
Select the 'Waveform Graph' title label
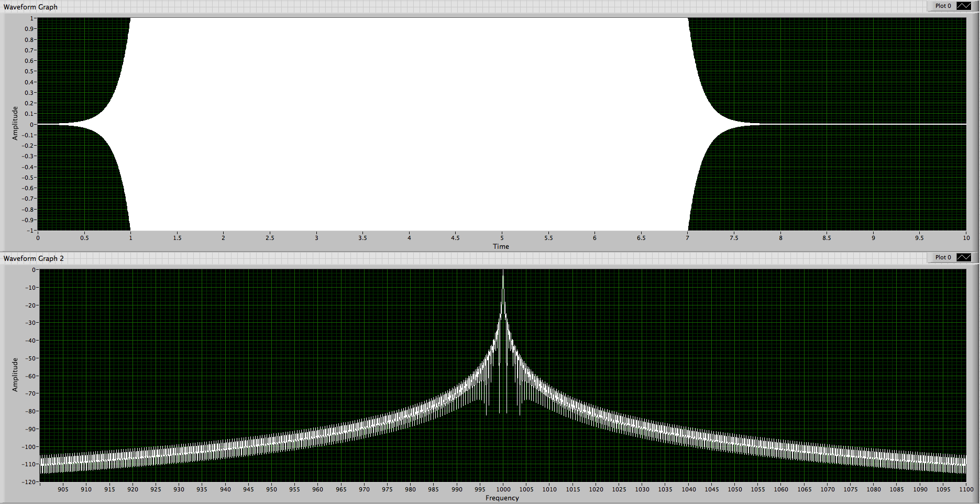pos(30,7)
